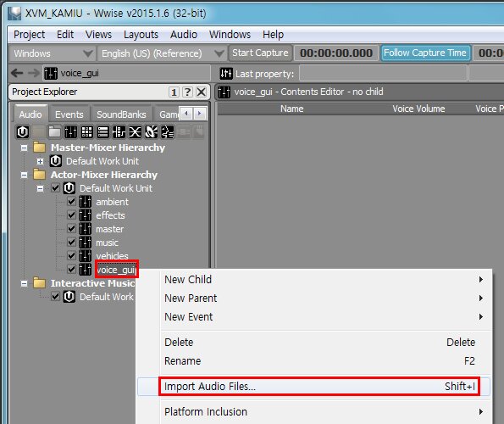Click the Actor-Mixer Hierarchy folder icon

click(40, 175)
